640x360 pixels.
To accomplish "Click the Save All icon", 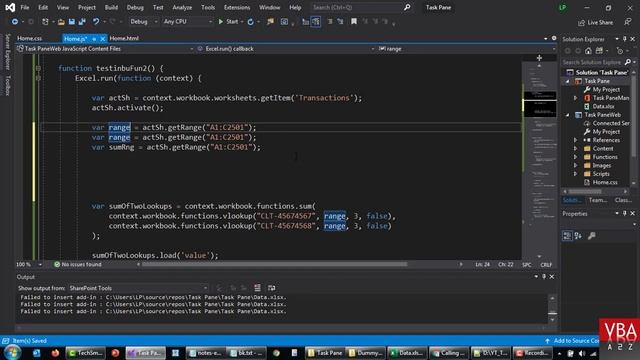I will (82, 22).
